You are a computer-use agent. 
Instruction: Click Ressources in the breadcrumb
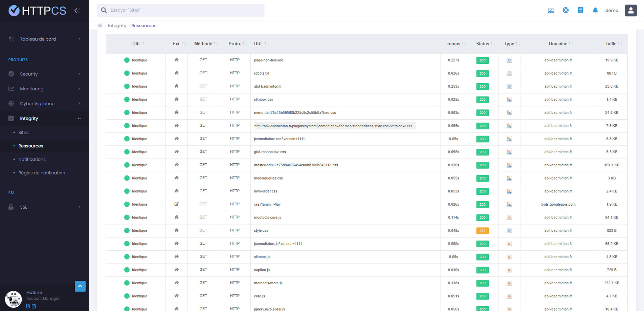coord(144,25)
